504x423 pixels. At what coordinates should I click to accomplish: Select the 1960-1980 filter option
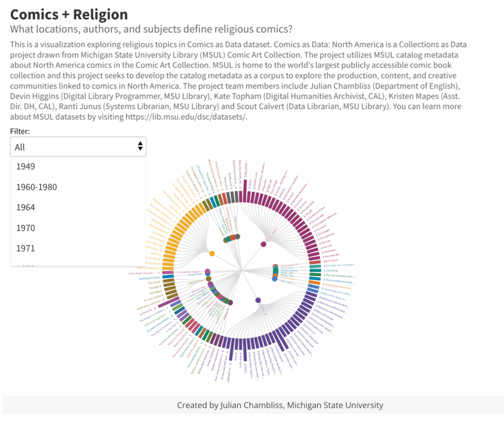[36, 187]
